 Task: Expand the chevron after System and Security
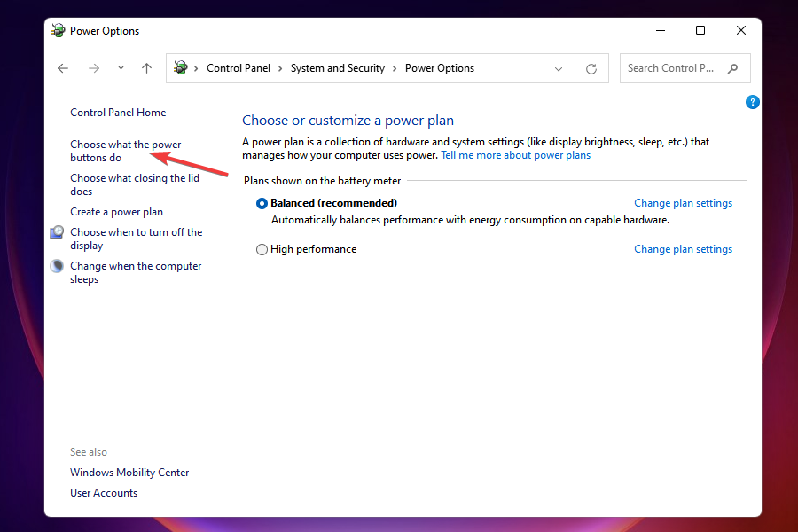(395, 69)
